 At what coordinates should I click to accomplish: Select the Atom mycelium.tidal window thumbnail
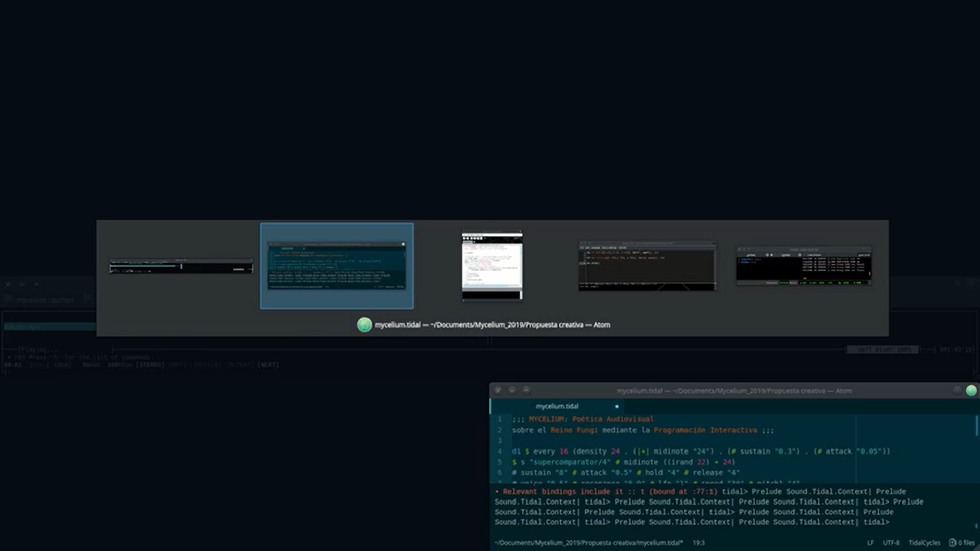337,266
